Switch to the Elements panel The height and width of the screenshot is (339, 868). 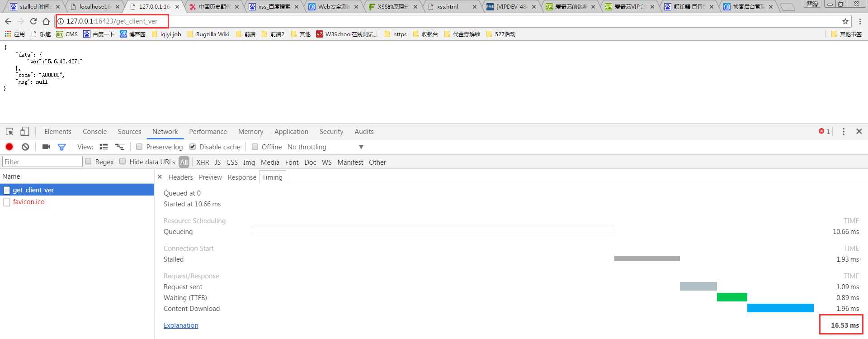pyautogui.click(x=58, y=132)
